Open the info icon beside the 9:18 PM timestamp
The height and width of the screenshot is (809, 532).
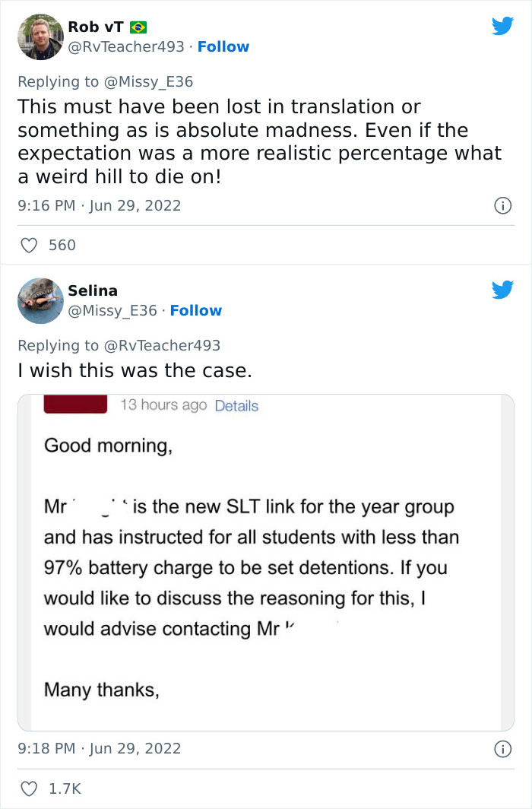(x=502, y=749)
